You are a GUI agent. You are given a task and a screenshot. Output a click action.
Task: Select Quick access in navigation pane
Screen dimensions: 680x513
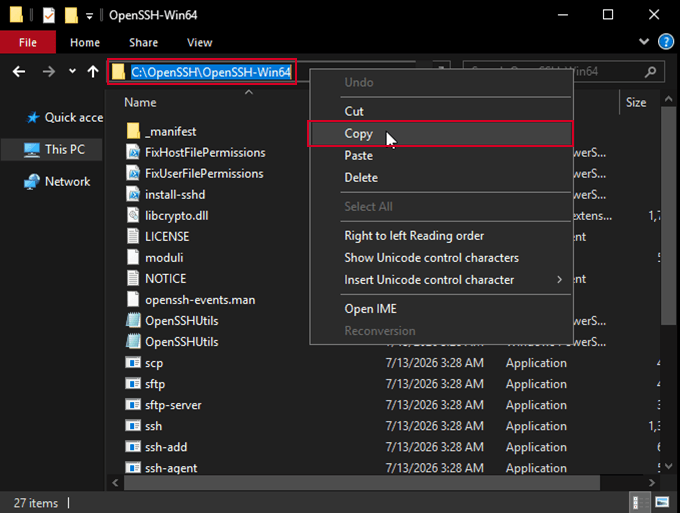click(65, 118)
